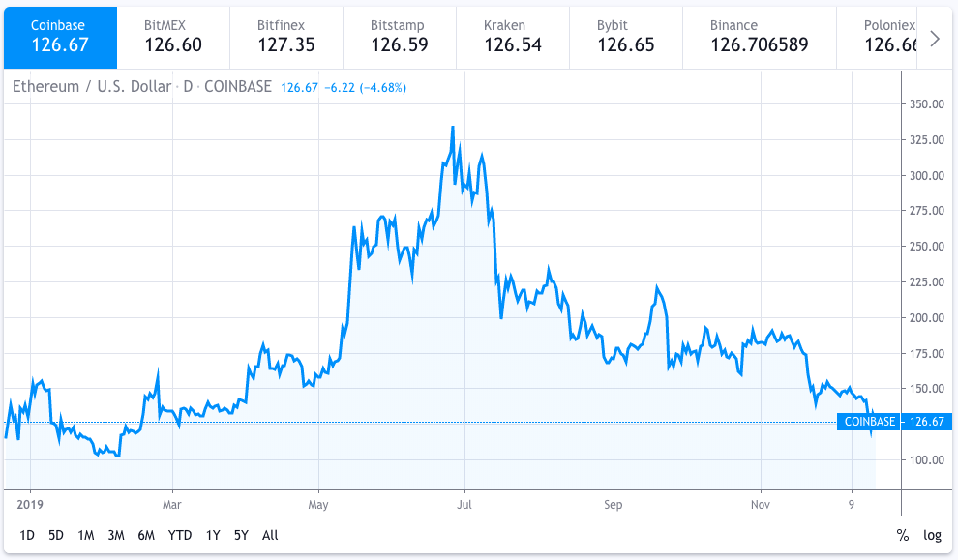Toggle percentage scale mode
958x560 pixels.
click(903, 535)
